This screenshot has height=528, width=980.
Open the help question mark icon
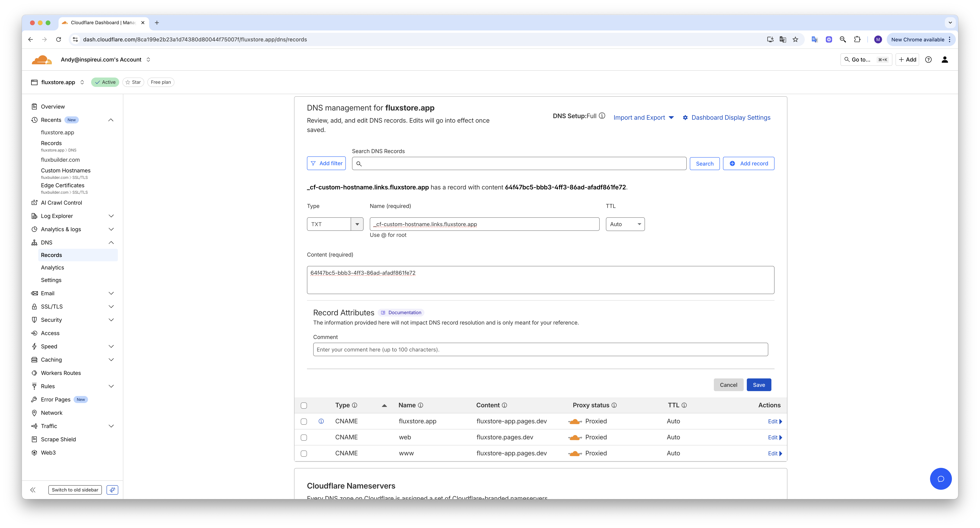[x=928, y=60]
